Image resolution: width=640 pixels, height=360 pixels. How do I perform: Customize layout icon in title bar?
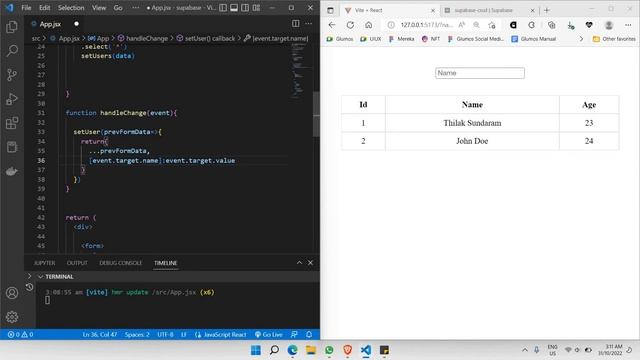256,8
